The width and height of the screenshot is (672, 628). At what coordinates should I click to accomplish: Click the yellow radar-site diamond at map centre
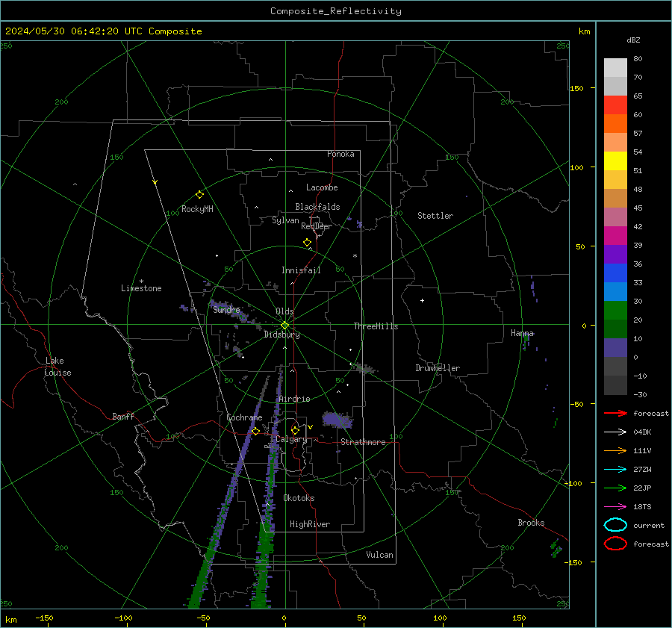pos(284,326)
